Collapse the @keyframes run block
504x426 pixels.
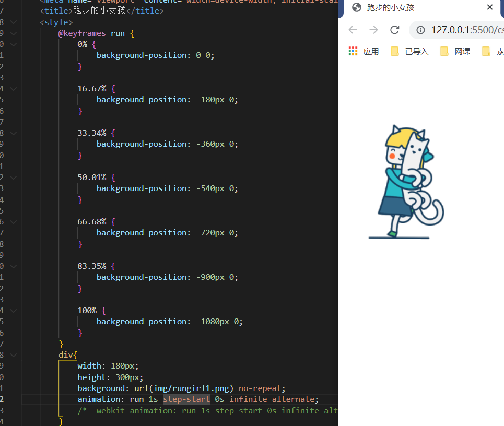click(x=14, y=33)
